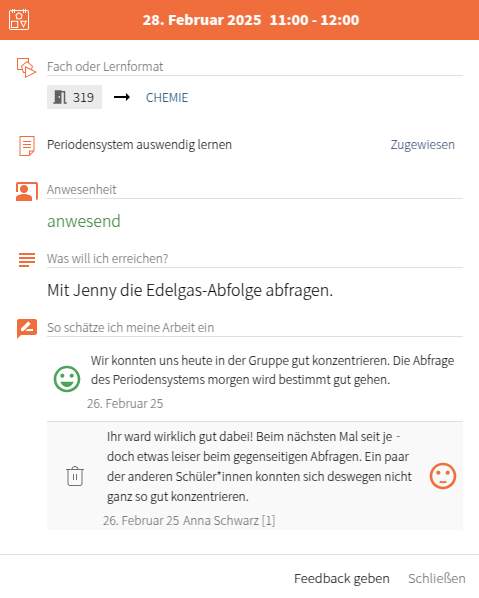This screenshot has height=598, width=479.
Task: Open the CHEMIE subject link
Action: (x=167, y=98)
